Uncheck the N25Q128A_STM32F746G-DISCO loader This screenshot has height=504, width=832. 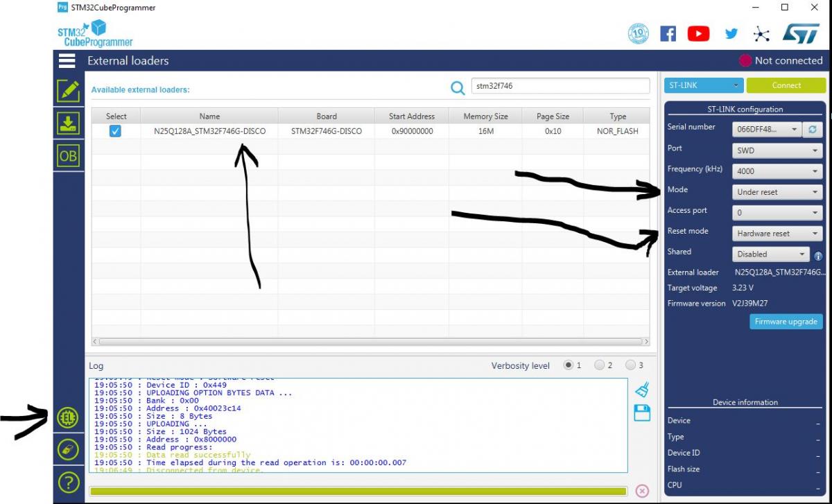(115, 131)
